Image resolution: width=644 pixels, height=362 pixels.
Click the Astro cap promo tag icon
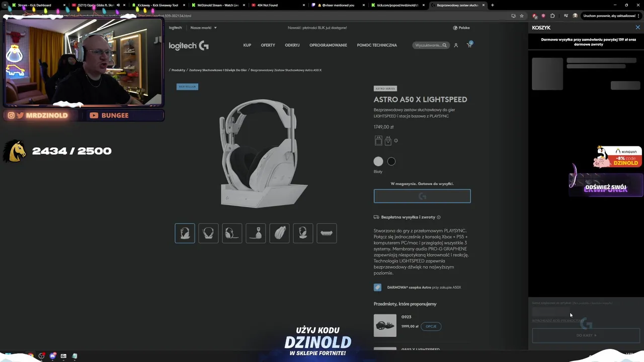coord(377,288)
